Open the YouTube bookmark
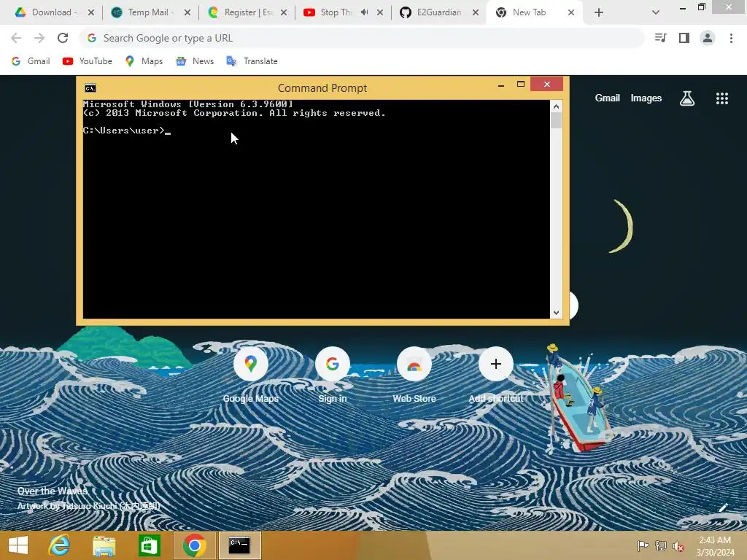This screenshot has width=747, height=560. coord(88,61)
